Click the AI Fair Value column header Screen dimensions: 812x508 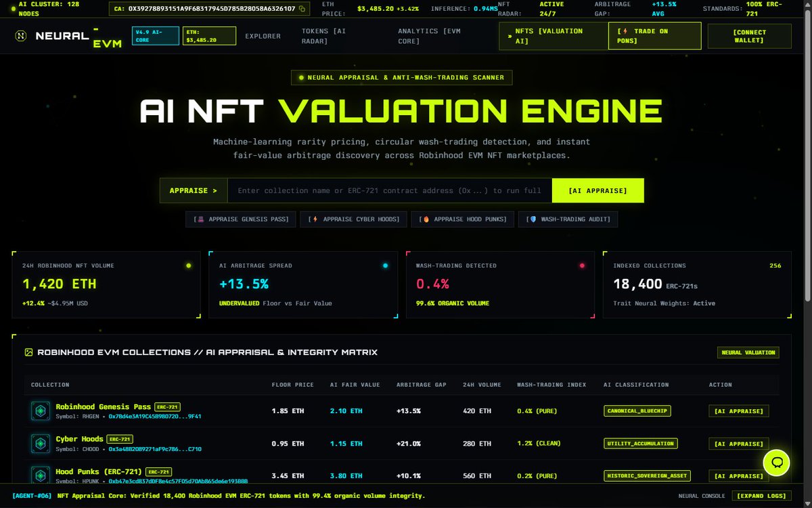355,385
